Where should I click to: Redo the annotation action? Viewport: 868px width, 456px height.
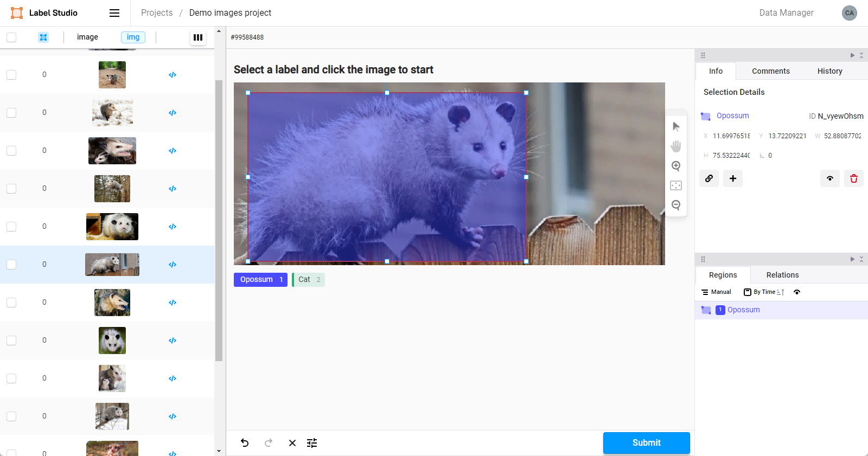(x=269, y=443)
